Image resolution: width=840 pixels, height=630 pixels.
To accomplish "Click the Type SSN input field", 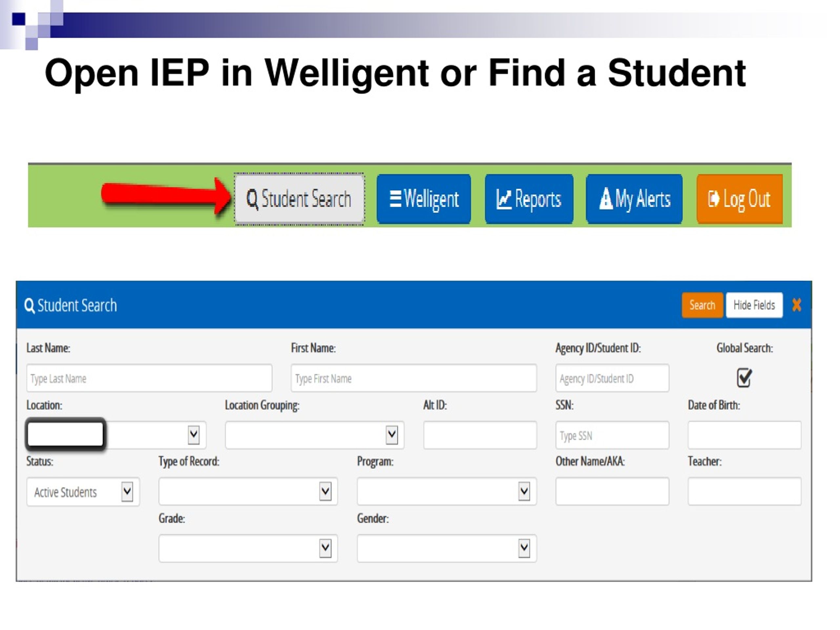I will [x=612, y=435].
